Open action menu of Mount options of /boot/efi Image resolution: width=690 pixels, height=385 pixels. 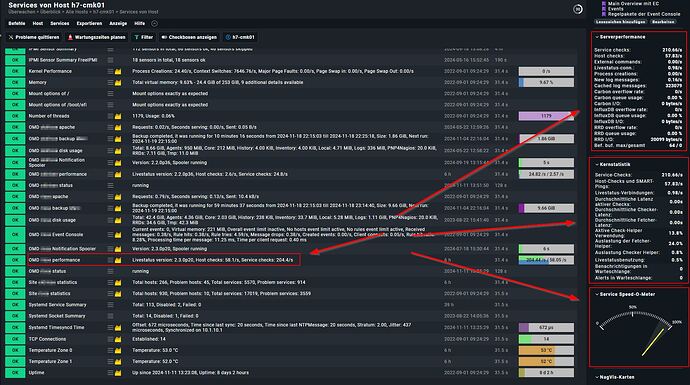point(110,105)
